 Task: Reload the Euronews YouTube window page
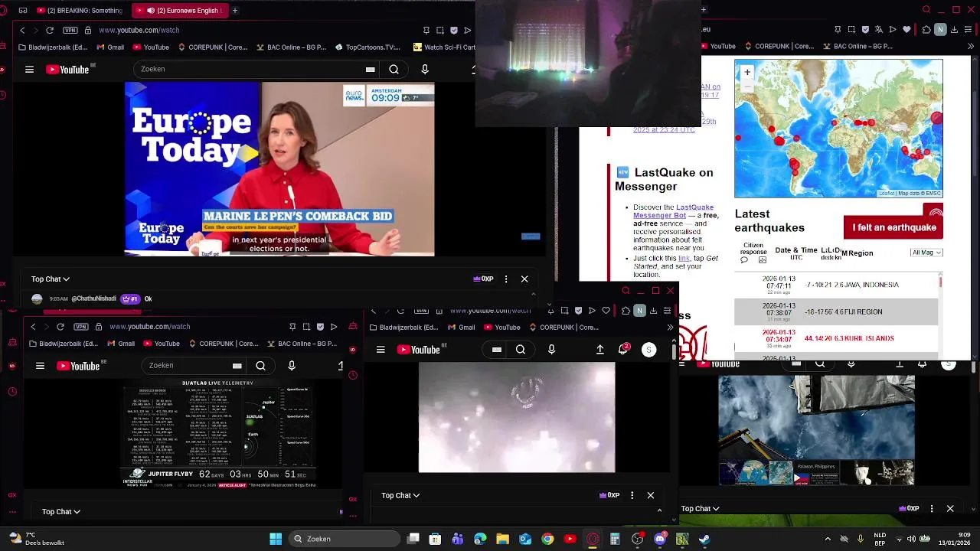coord(50,30)
